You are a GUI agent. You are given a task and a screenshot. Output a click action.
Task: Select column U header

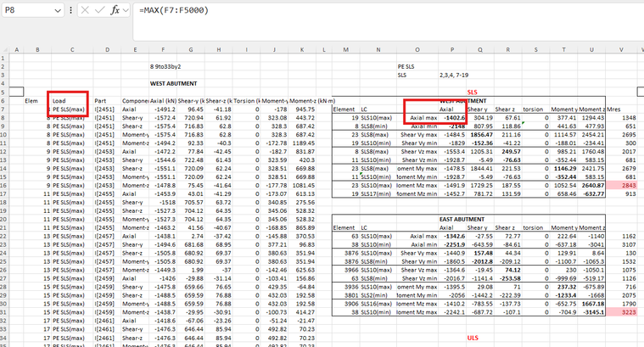tap(591, 50)
